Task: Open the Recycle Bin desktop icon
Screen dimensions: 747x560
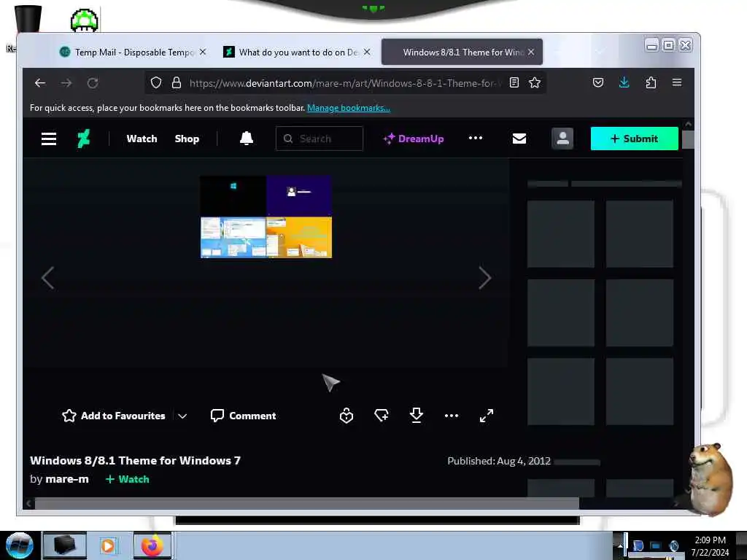Action: point(27,20)
